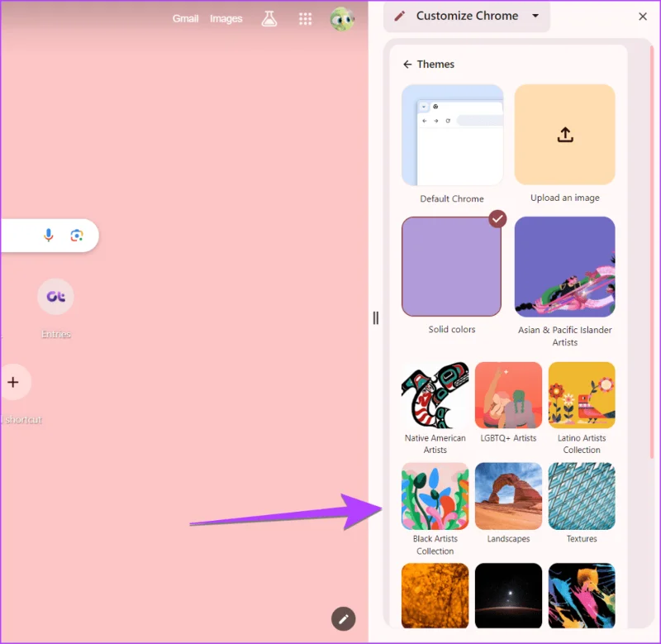Click the side panel resize handle
The width and height of the screenshot is (661, 644).
tap(376, 318)
